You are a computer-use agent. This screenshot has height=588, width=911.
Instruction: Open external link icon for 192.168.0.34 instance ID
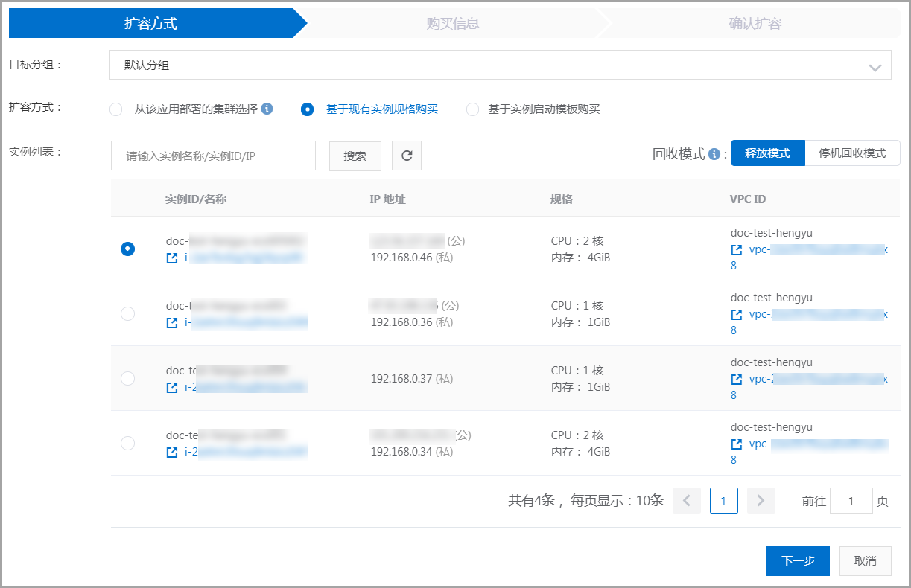point(172,453)
